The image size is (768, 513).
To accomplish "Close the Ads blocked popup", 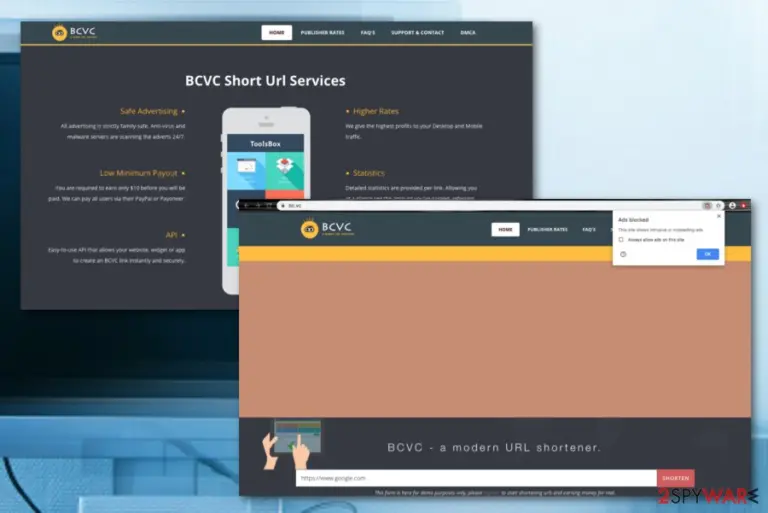I will 719,216.
